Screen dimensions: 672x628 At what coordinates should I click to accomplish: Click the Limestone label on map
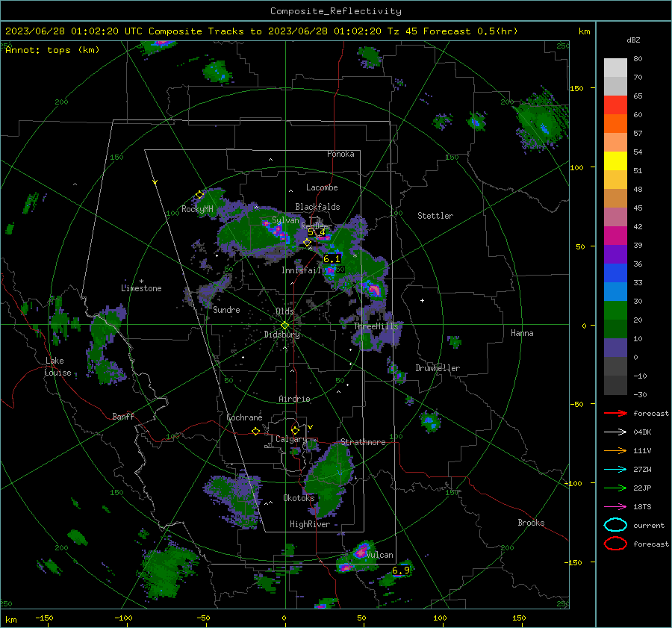(141, 288)
